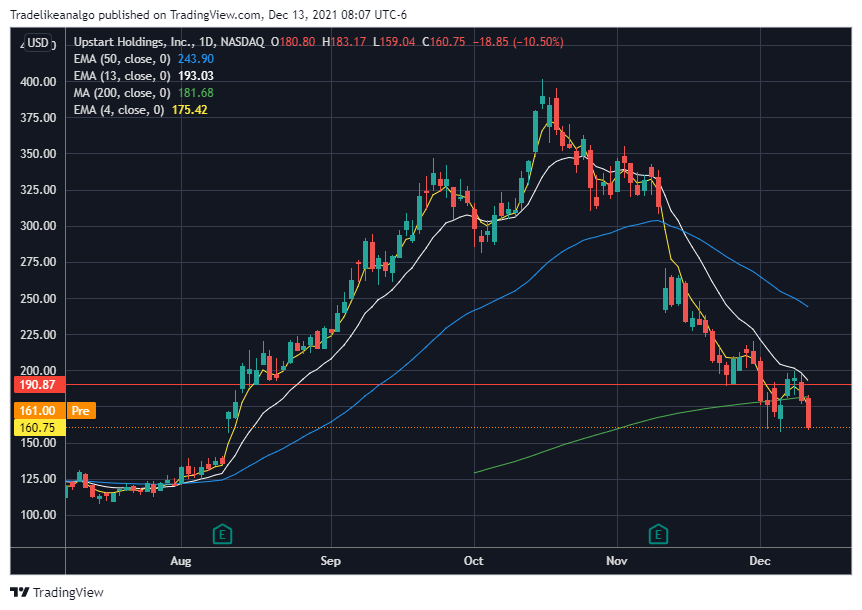
Task: Click the orange 161.00 pre-market price label
Action: 38,411
